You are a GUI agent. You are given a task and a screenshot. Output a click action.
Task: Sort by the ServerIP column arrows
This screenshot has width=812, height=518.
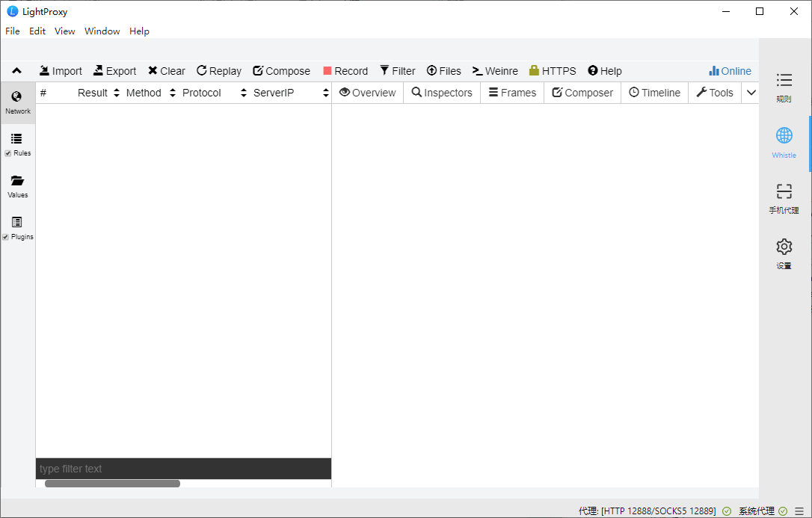point(326,93)
